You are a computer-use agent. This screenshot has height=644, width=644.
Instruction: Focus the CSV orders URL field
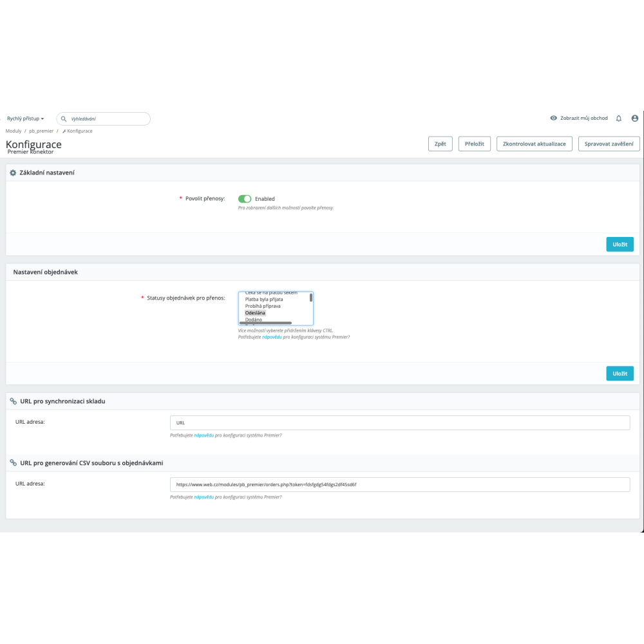point(400,484)
